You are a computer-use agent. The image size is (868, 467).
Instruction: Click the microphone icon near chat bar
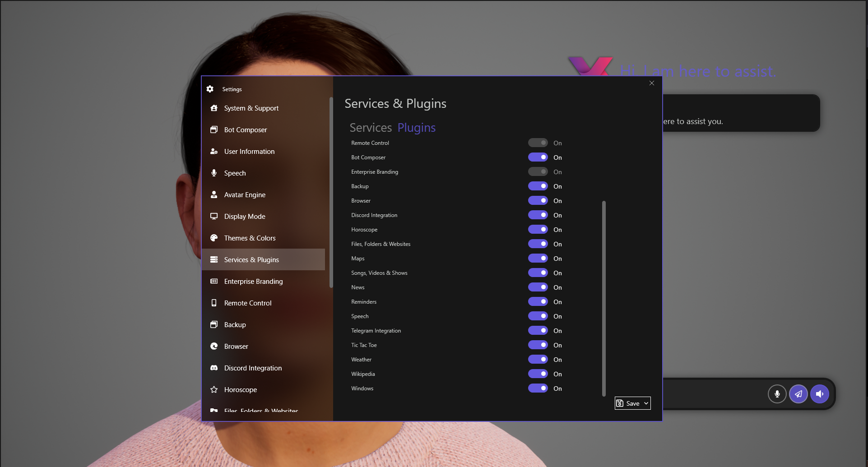777,394
